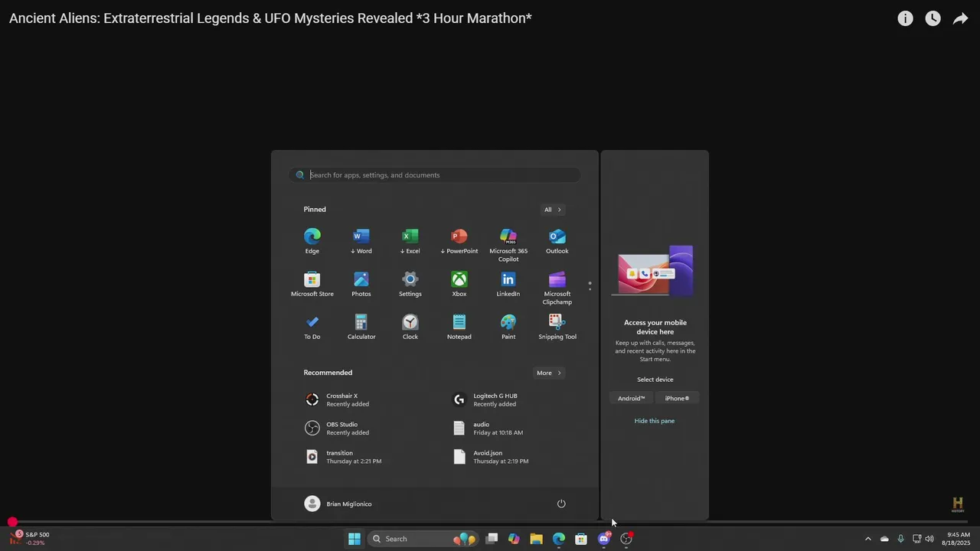This screenshot has height=551, width=980.
Task: Open volume control in system tray
Action: [929, 539]
